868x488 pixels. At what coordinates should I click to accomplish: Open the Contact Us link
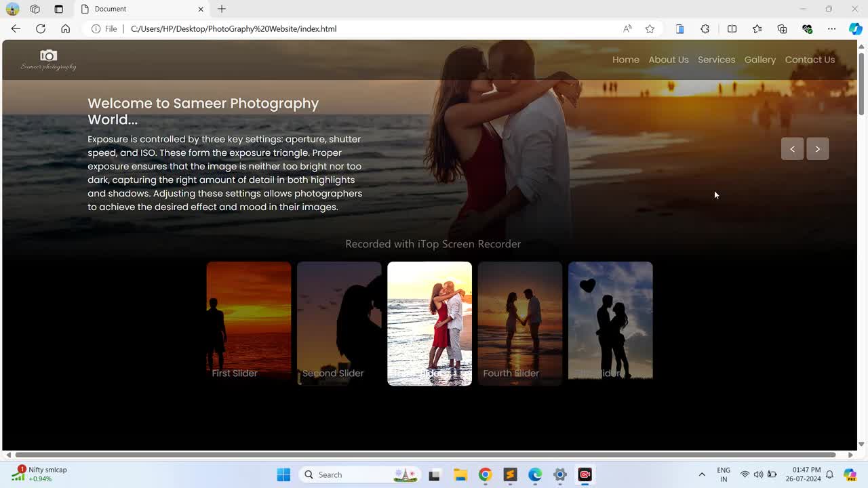810,60
